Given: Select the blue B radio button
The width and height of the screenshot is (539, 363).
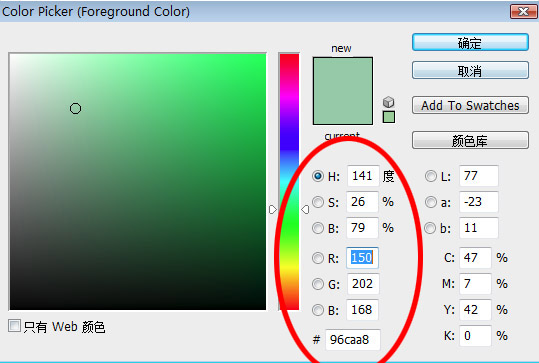Looking at the screenshot, I should [x=318, y=310].
